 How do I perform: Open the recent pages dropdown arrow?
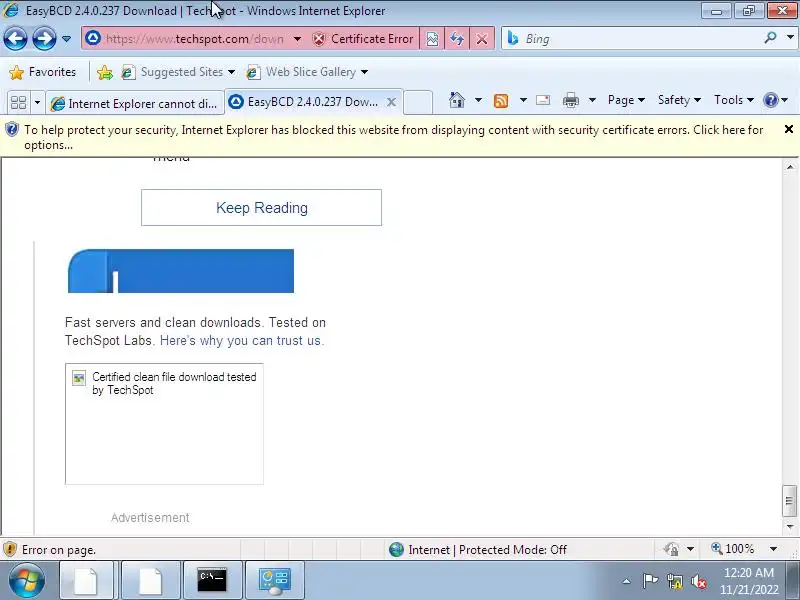(66, 39)
